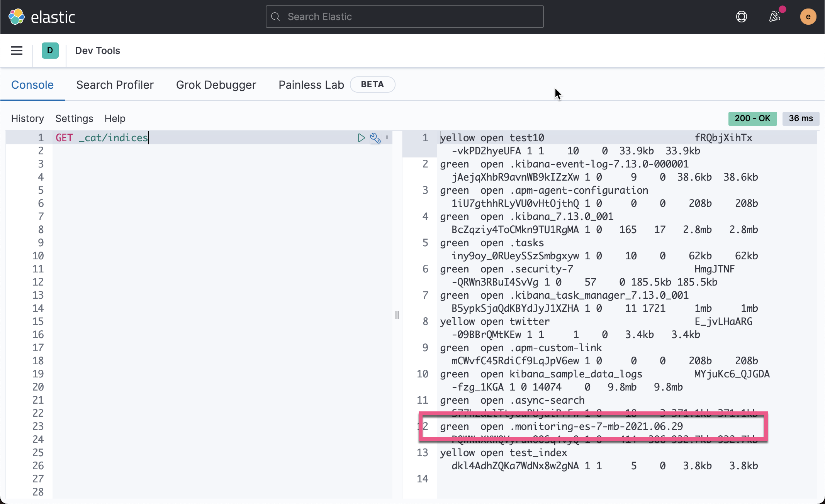Screen dimensions: 825x504
Task: Click inside the Search Elastic input field
Action: coord(404,17)
